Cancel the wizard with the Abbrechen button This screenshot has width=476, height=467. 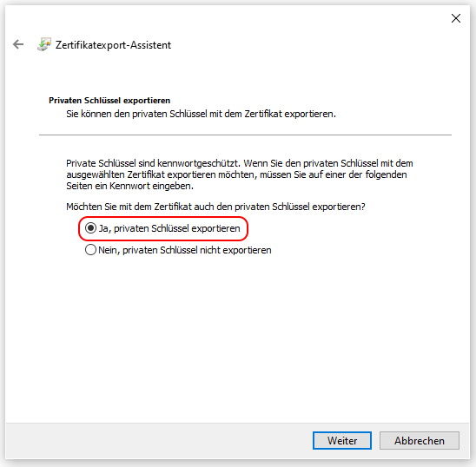(420, 441)
